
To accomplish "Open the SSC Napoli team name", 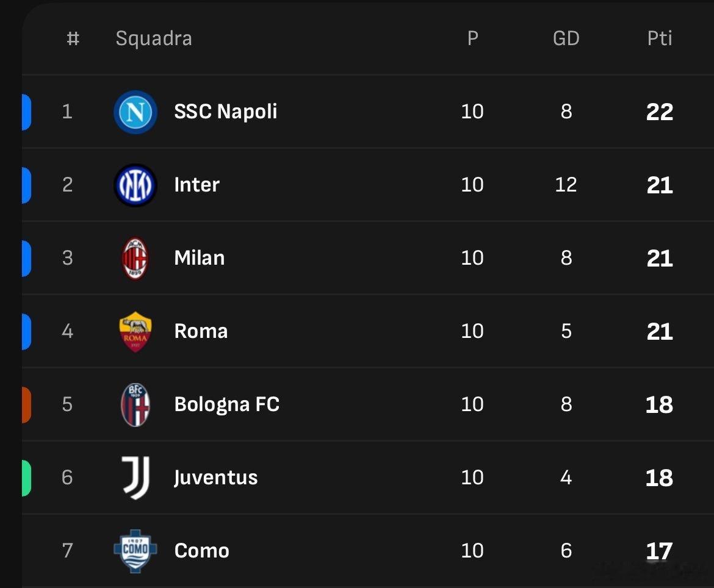I will [x=226, y=112].
